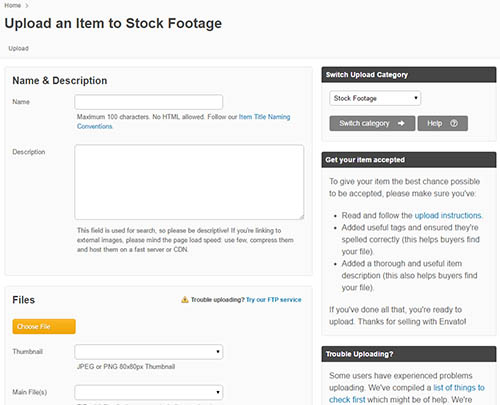The width and height of the screenshot is (500, 405).
Task: Open Item Title Naming Conventions link
Action: coord(183,121)
